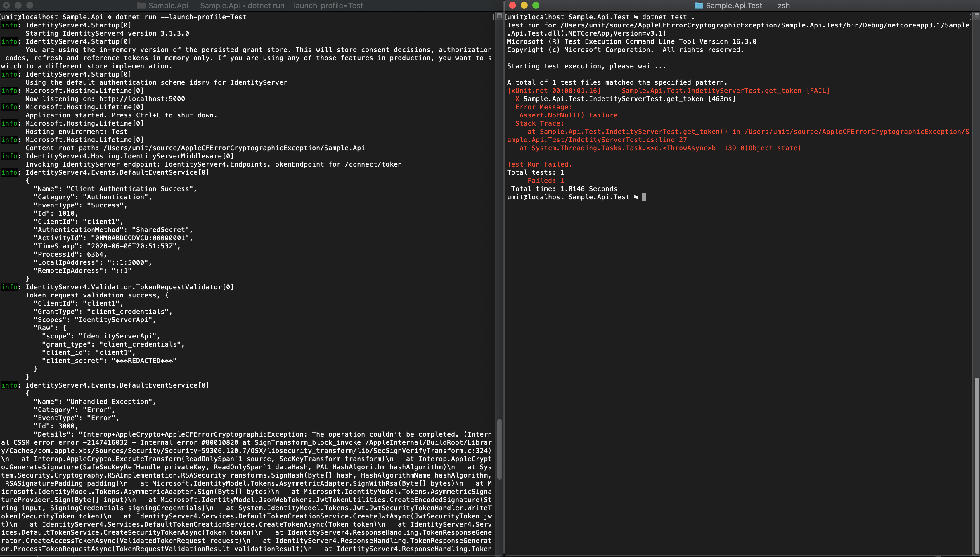The width and height of the screenshot is (980, 557).
Task: Minimize the inactive Sample.Api terminal window
Action: (x=18, y=5)
